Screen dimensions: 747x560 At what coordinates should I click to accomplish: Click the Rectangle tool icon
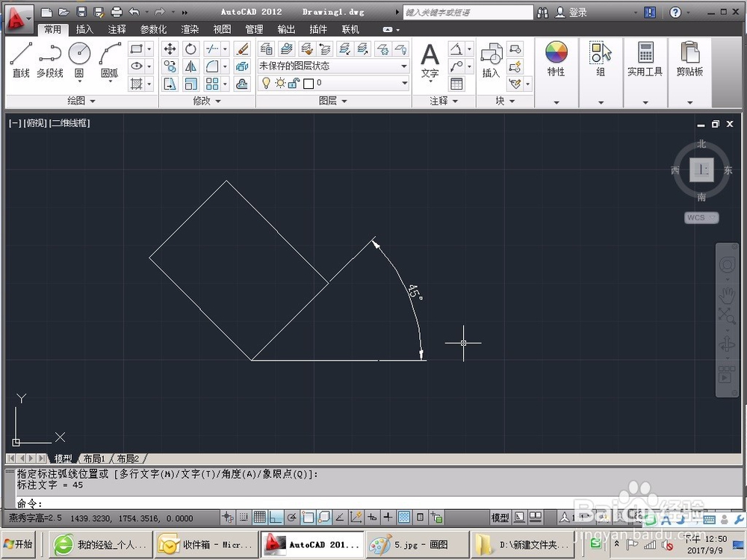click(x=137, y=49)
